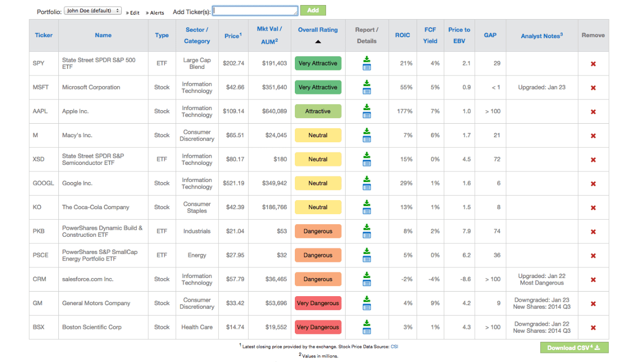Click the '$640,089' market value cell
Image resolution: width=644 pixels, height=362 pixels.
tap(274, 112)
